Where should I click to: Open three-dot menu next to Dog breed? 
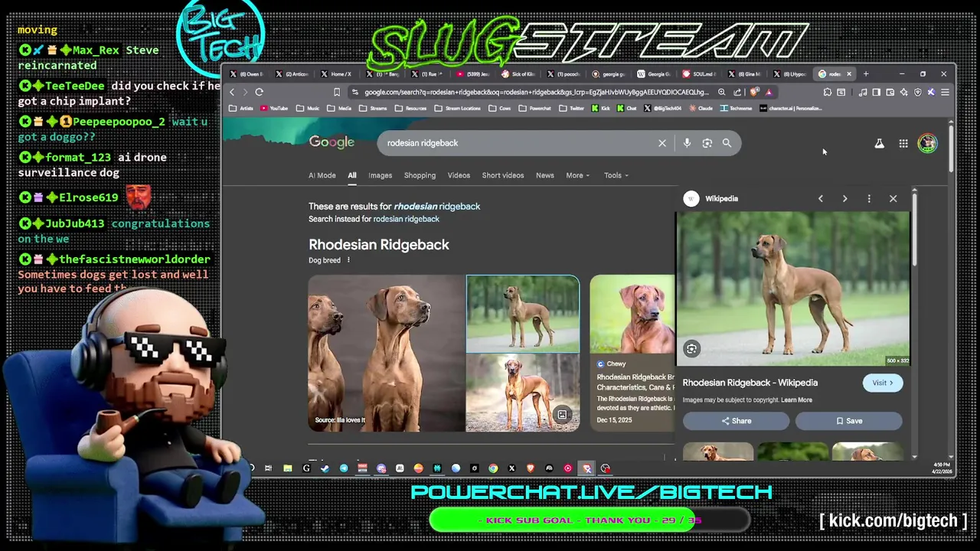[348, 260]
